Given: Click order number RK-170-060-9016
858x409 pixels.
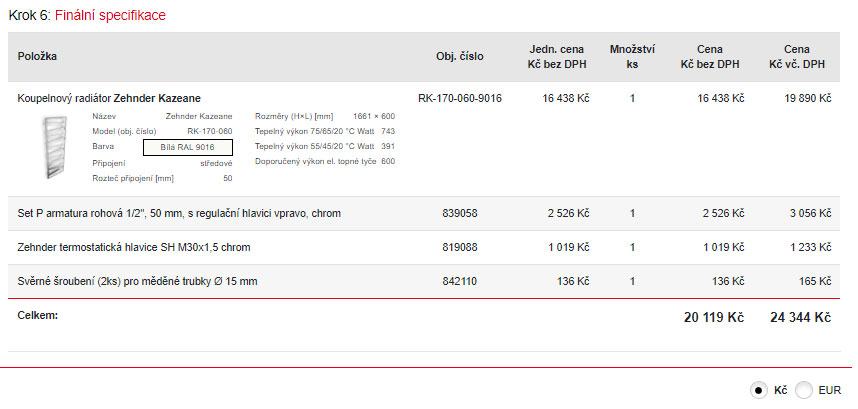Looking at the screenshot, I should [460, 99].
